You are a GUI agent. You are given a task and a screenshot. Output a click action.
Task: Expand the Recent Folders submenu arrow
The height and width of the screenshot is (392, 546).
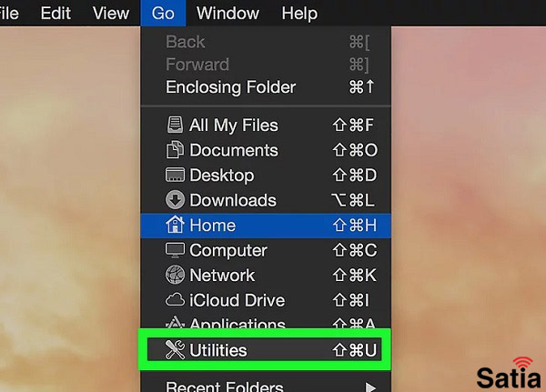[x=370, y=387]
